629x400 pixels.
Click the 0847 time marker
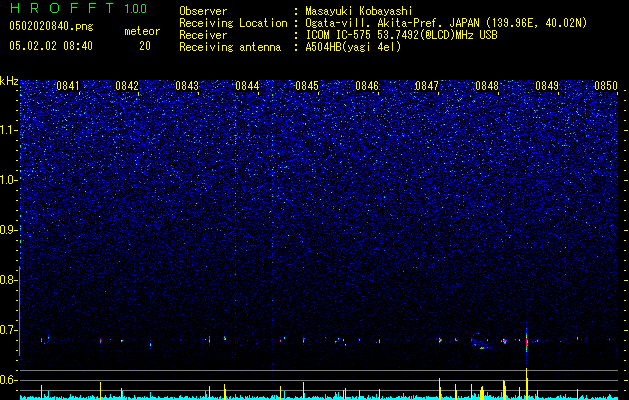[427, 86]
